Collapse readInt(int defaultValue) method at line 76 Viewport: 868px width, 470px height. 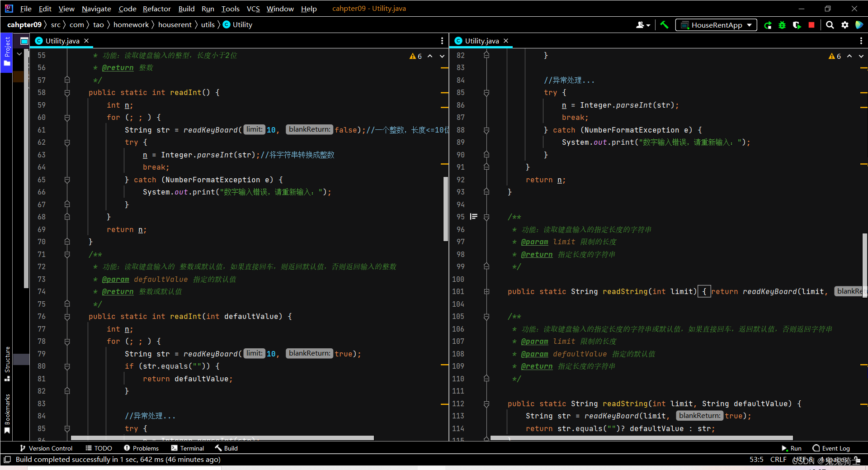67,317
